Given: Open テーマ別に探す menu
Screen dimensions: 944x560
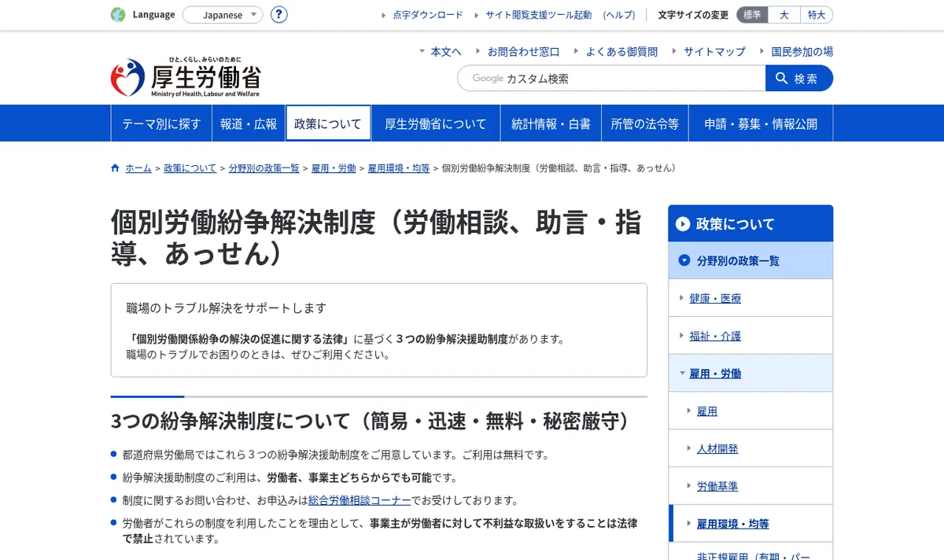Looking at the screenshot, I should click(x=161, y=123).
